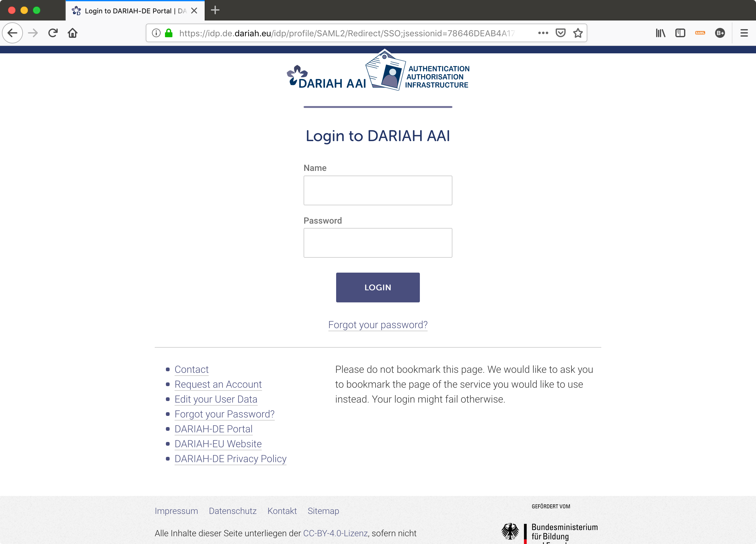756x544 pixels.
Task: Click the Impressum footer link
Action: pyautogui.click(x=177, y=511)
